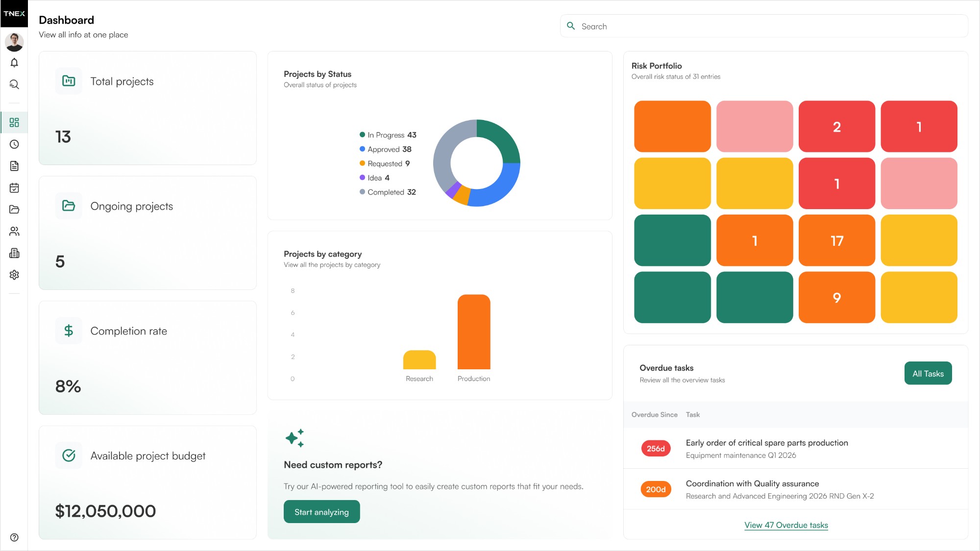This screenshot has width=980, height=551.
Task: Select the orange risk cell showing 17
Action: pyautogui.click(x=837, y=240)
